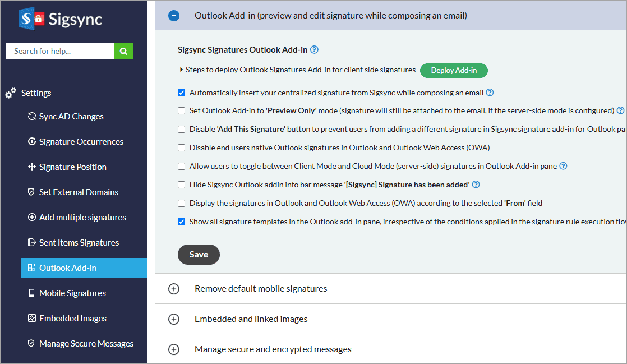Click help icon beside Sigsync Signatures Outlook Add-in
The image size is (627, 364).
click(314, 49)
